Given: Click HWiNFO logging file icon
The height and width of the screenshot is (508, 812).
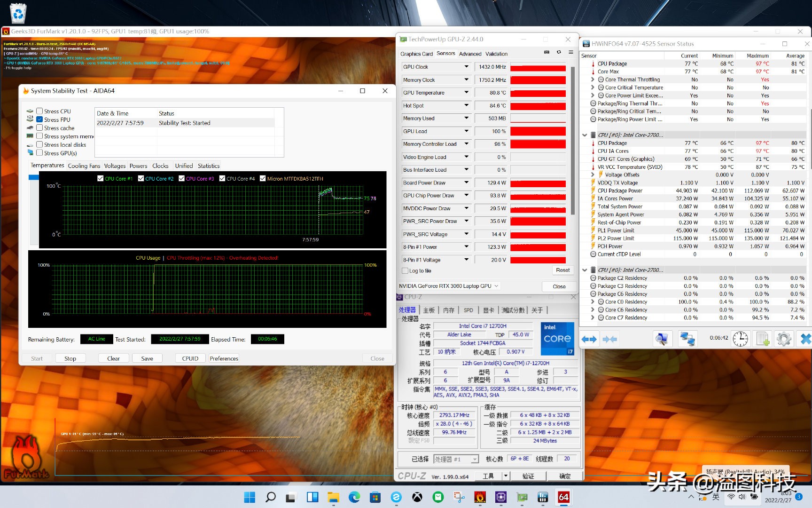Looking at the screenshot, I should pos(762,339).
